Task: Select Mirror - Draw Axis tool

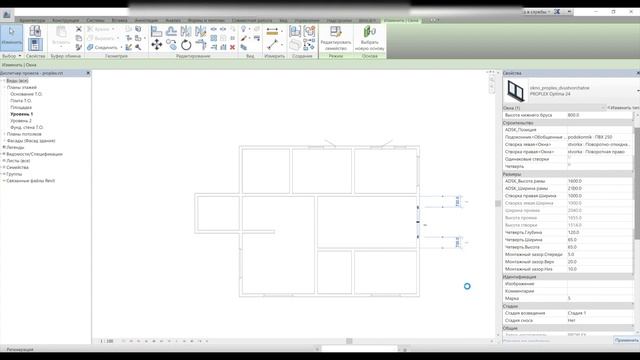Action: (x=200, y=31)
